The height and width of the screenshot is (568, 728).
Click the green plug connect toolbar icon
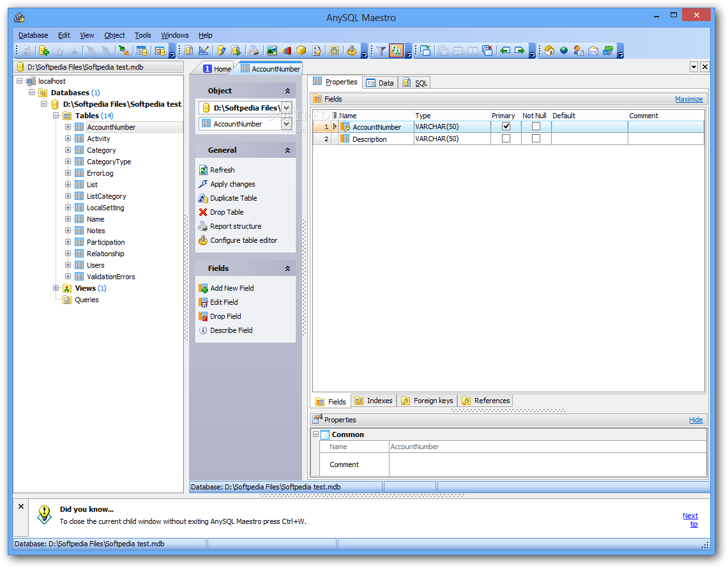(x=123, y=50)
